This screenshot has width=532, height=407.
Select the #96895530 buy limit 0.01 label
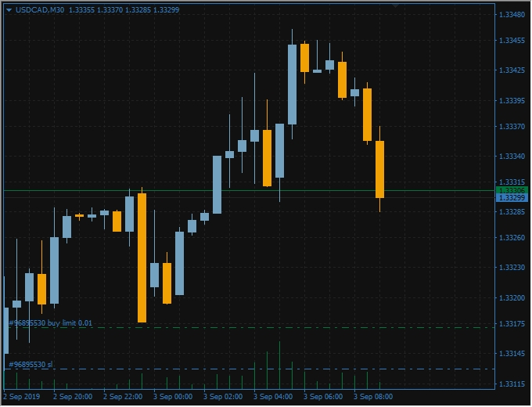[50, 323]
